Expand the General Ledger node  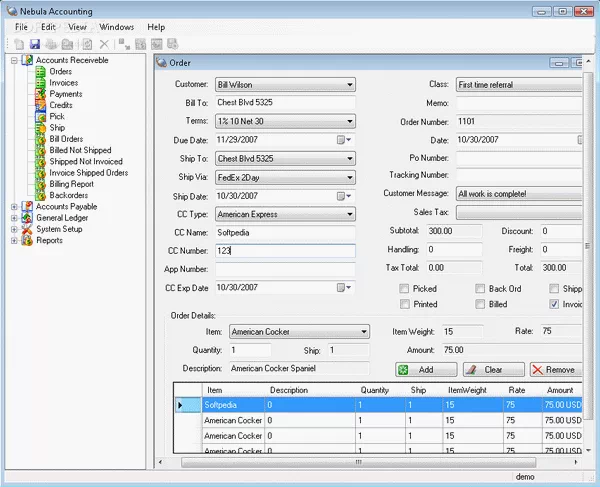[x=14, y=218]
